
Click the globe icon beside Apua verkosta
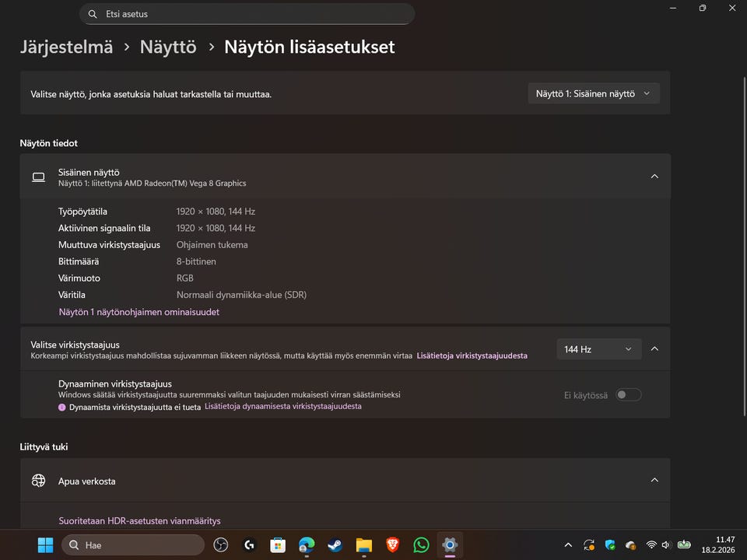39,481
